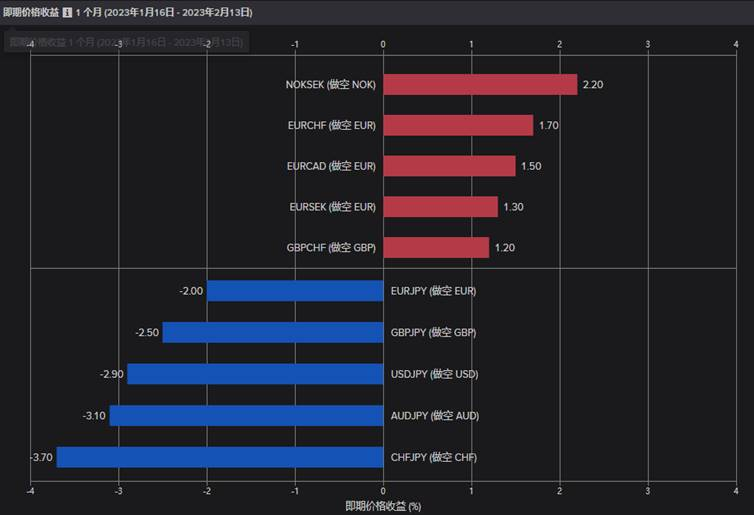
Task: Click the CHFJPY (做空 CHF) label
Action: 433,457
